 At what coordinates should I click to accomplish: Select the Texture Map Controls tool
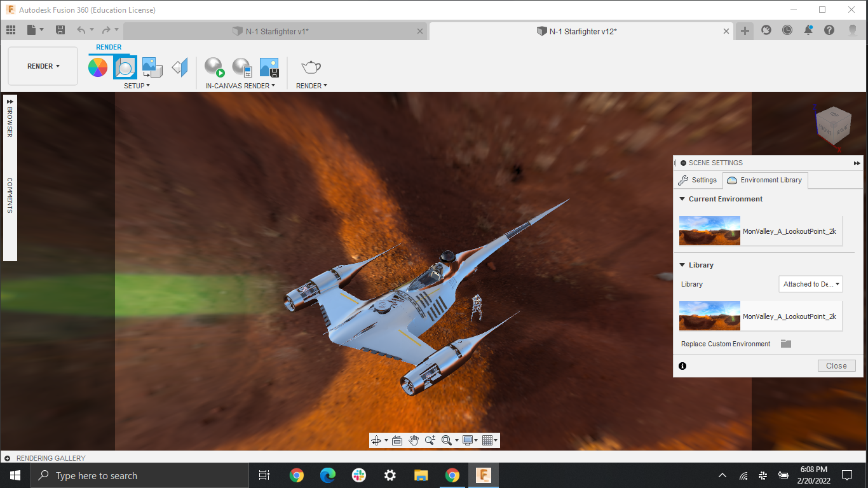click(x=179, y=66)
